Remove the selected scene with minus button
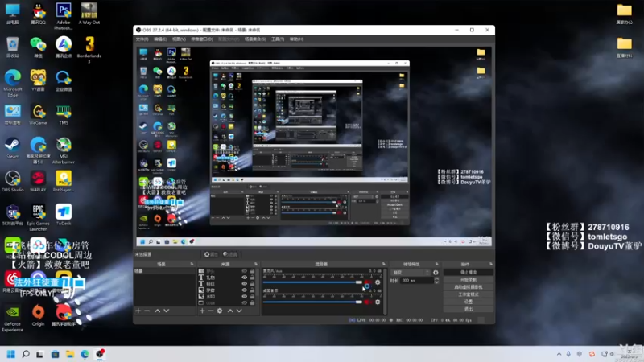The image size is (644, 362). coord(147,311)
